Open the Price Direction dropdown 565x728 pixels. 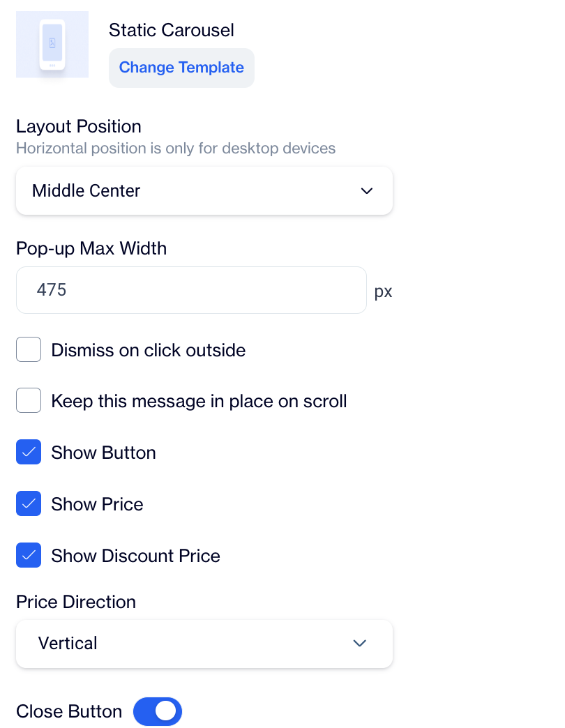[204, 643]
